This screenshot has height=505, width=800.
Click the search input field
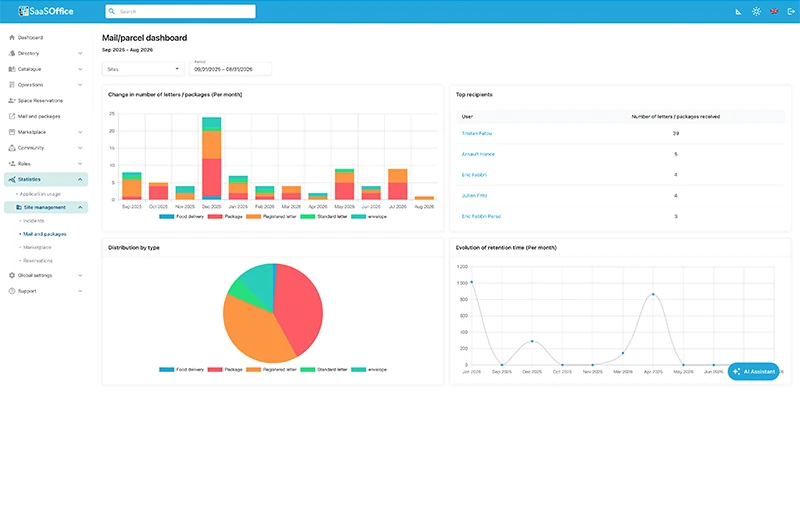tap(180, 11)
